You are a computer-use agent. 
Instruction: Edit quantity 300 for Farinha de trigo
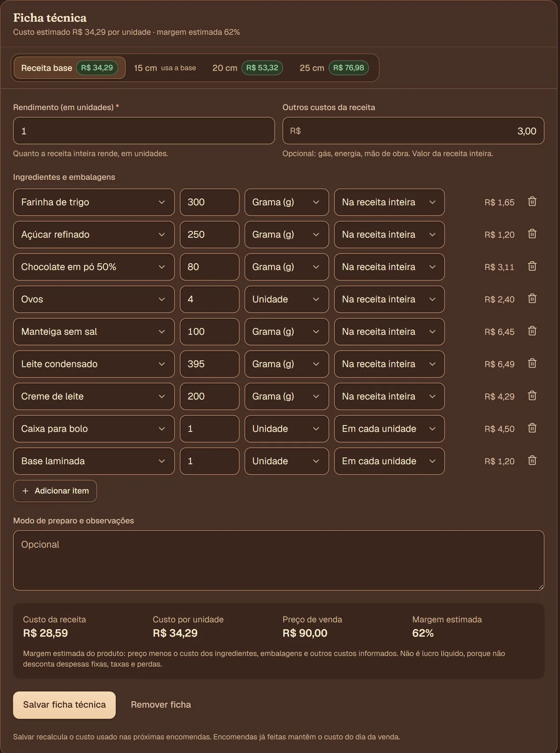click(210, 202)
